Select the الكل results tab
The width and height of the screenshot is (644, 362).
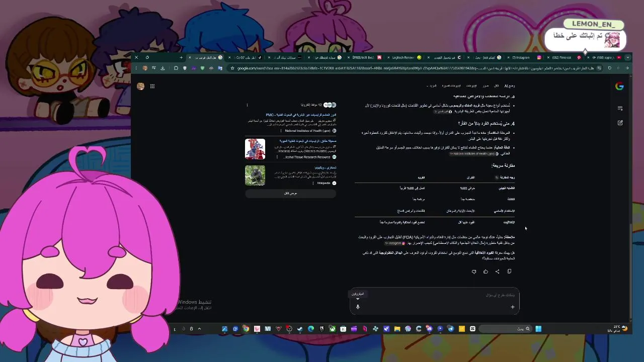pyautogui.click(x=496, y=86)
